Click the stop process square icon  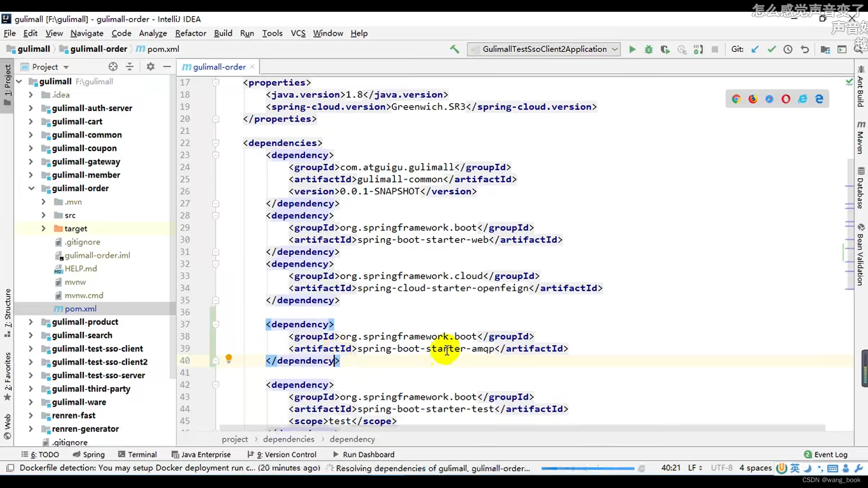pyautogui.click(x=715, y=49)
